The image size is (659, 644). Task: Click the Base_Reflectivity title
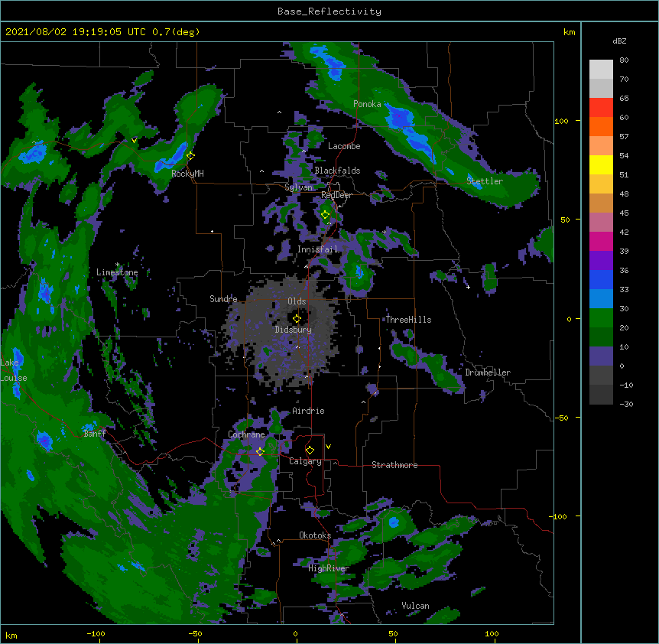tap(329, 11)
